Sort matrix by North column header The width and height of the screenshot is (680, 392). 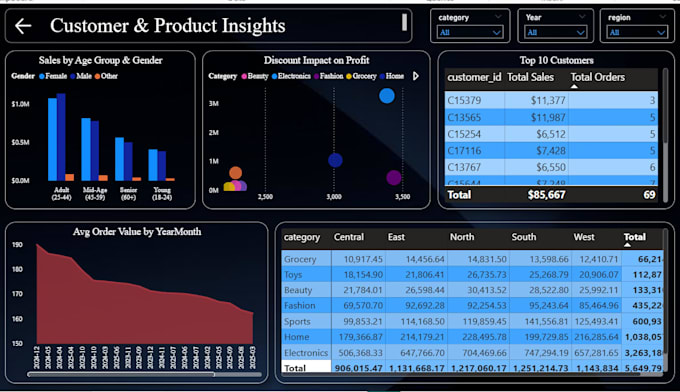pos(462,237)
